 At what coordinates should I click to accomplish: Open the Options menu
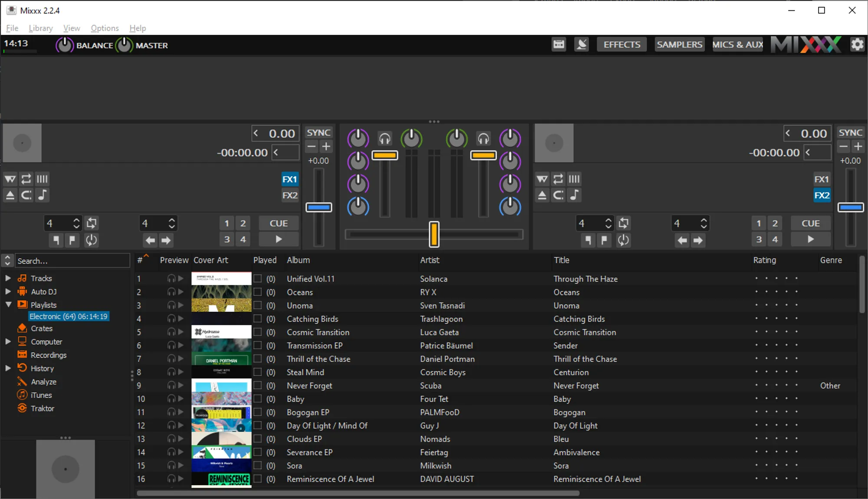(105, 28)
